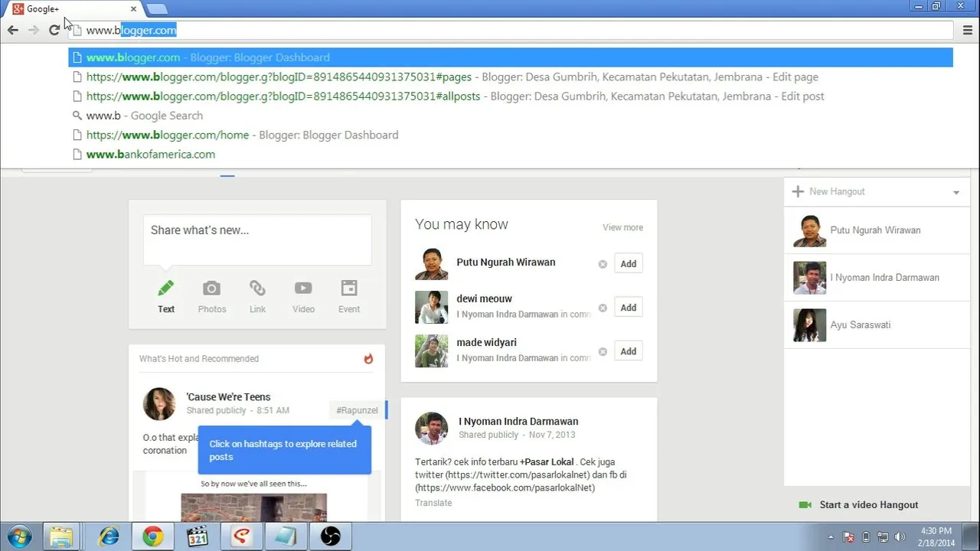This screenshot has height=551, width=980.
Task: Click the '8:51 AM' post timestamp
Action: (273, 410)
